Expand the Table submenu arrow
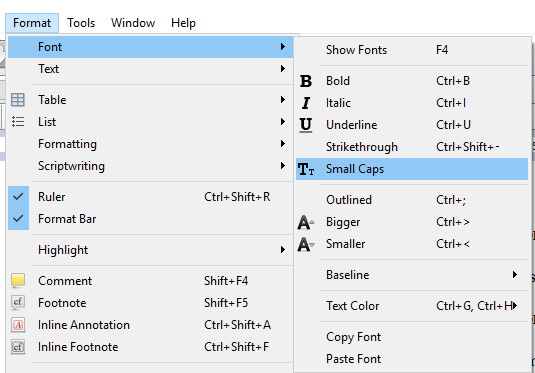535x373 pixels. (x=283, y=100)
